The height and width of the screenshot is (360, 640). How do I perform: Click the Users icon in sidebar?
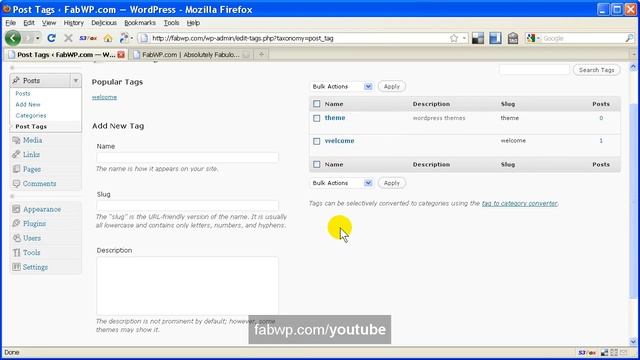(16, 238)
